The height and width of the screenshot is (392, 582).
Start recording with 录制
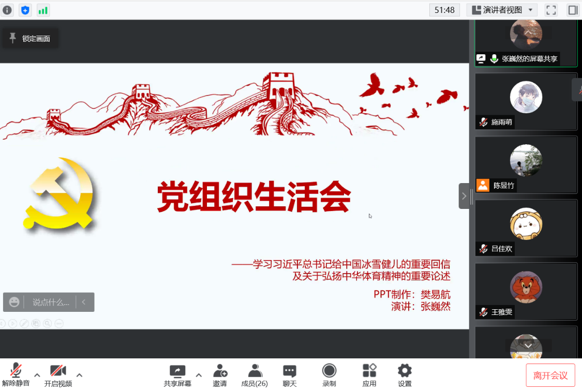[x=329, y=375]
